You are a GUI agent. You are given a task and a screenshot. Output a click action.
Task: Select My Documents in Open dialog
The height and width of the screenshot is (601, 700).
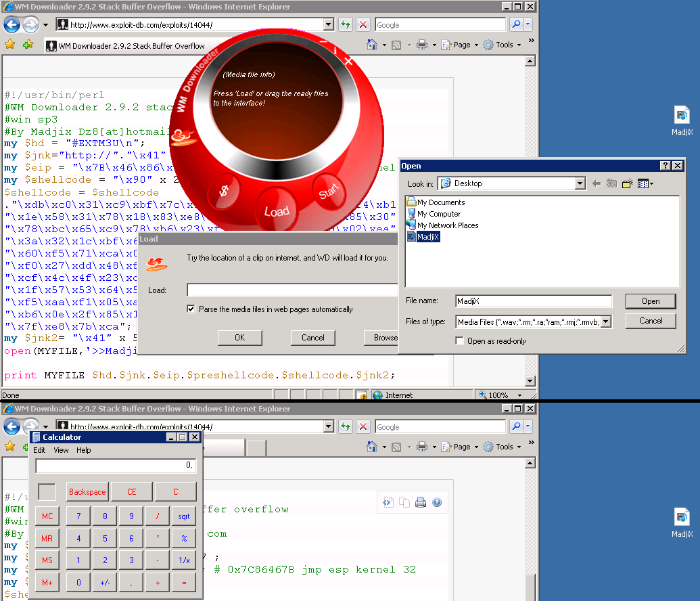pos(436,202)
